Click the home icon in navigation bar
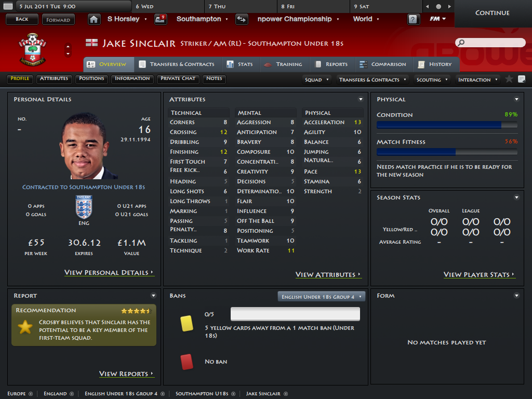 point(94,19)
